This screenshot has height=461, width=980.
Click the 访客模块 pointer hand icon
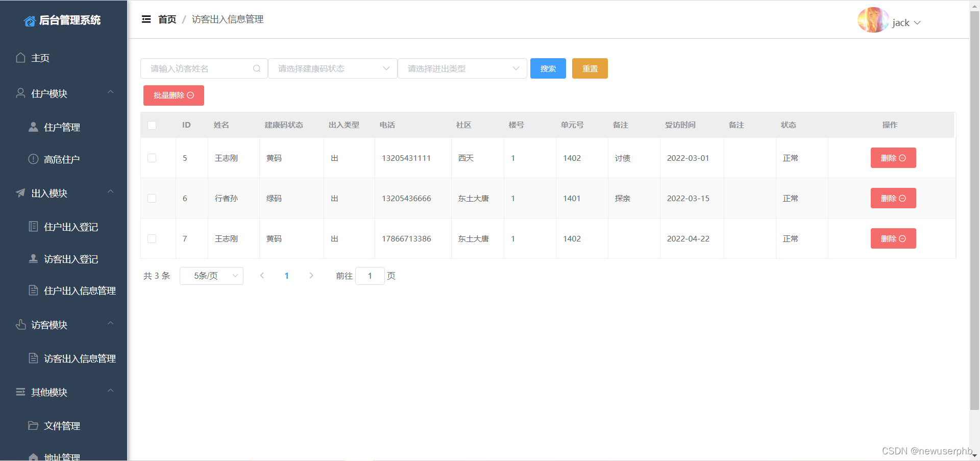(20, 324)
